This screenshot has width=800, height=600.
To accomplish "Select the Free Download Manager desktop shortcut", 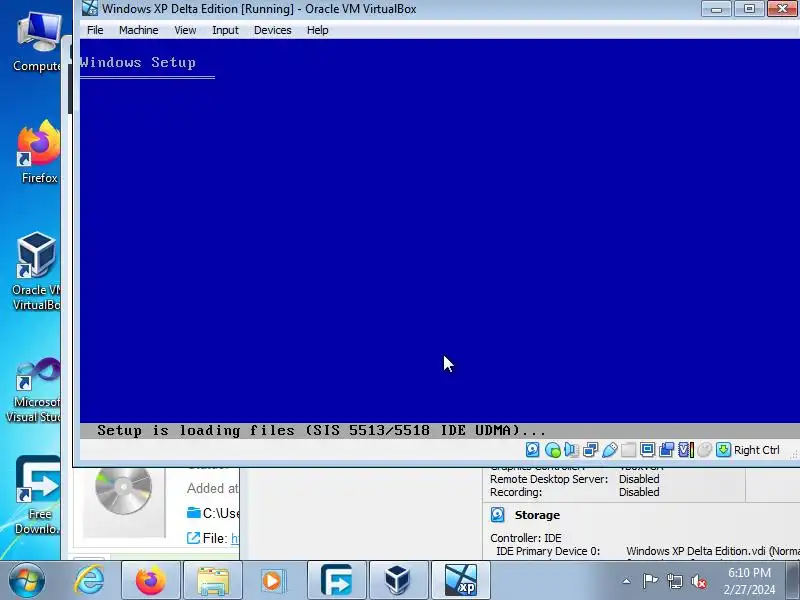I will tap(37, 495).
